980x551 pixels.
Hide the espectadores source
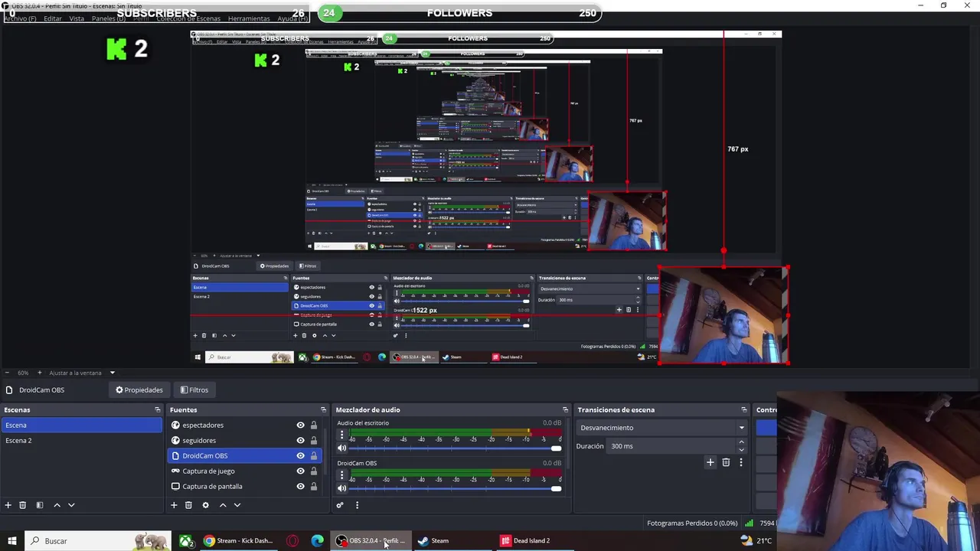tap(300, 425)
